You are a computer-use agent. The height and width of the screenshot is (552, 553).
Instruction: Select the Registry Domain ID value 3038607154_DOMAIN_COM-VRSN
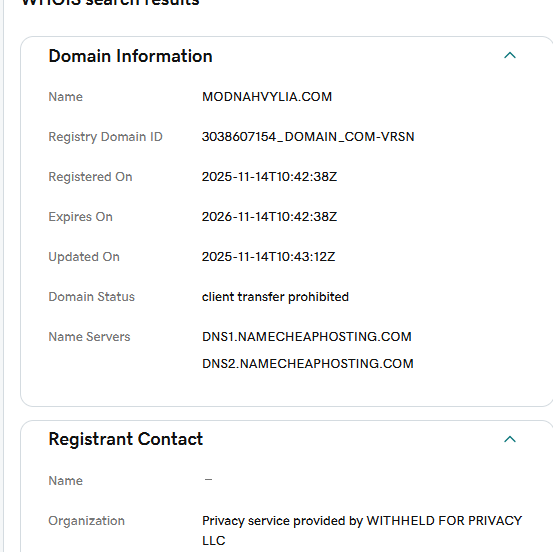[308, 137]
